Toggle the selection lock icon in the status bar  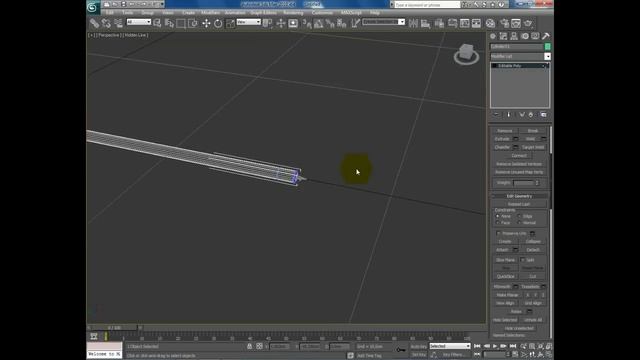(249, 346)
